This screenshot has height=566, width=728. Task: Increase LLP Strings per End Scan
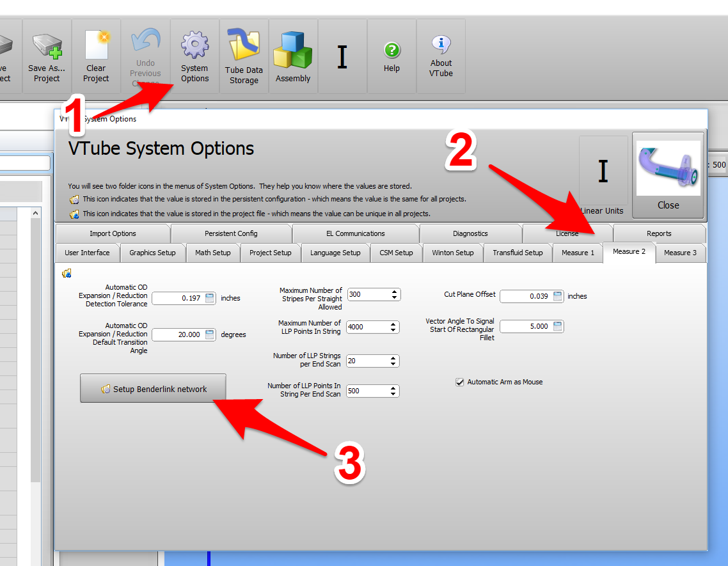point(393,358)
